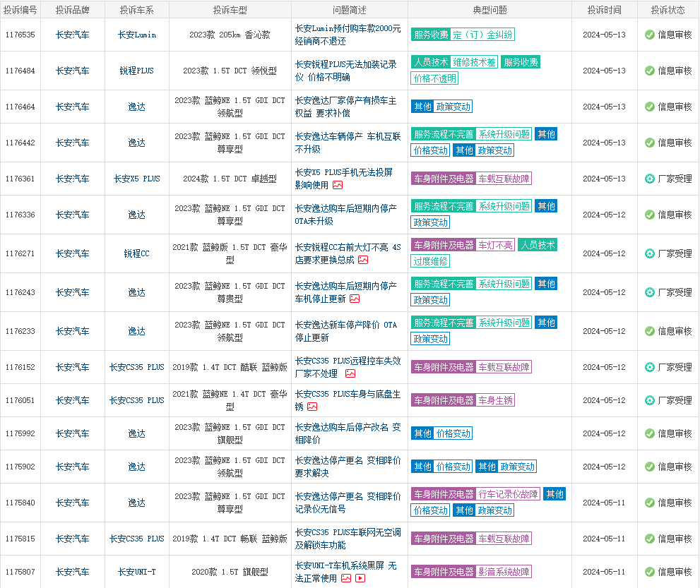Click 定（订）金纠纷 tag in row 1176535
Screen dimensions: 700x588
[x=482, y=35]
